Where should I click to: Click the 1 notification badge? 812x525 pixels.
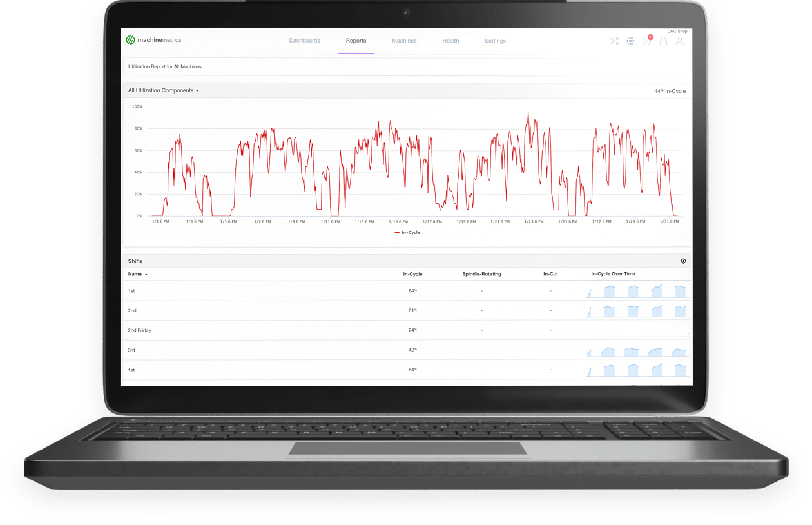651,37
